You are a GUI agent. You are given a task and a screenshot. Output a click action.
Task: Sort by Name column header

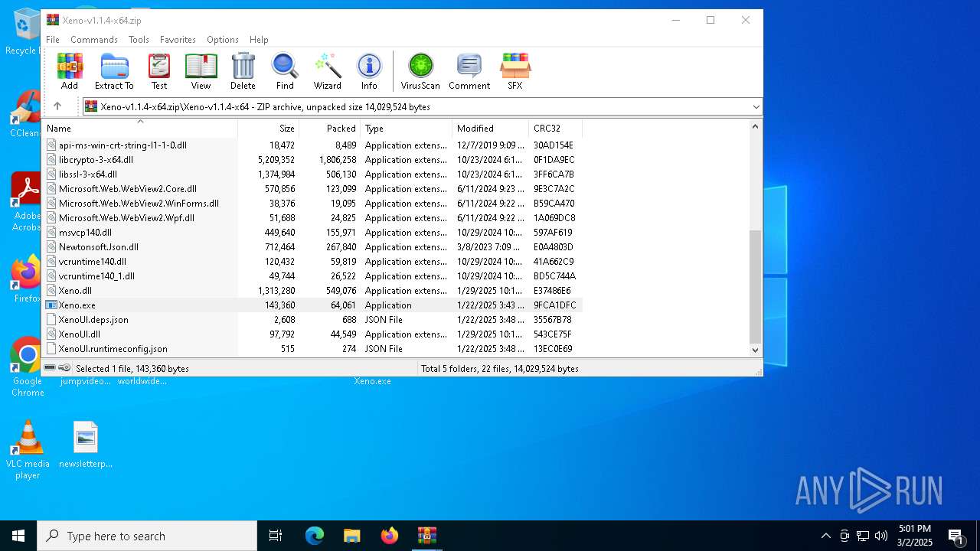(140, 128)
